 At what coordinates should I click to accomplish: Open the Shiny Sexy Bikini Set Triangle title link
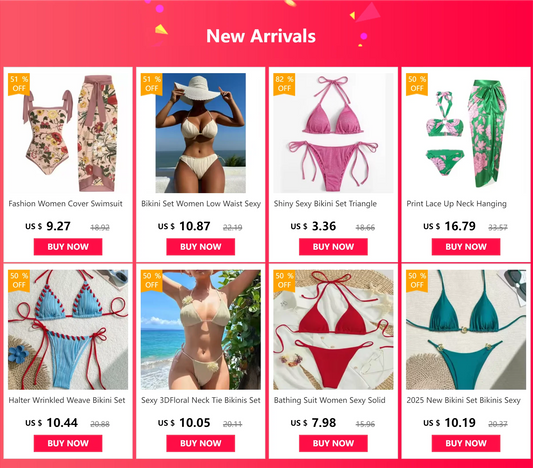pyautogui.click(x=325, y=204)
